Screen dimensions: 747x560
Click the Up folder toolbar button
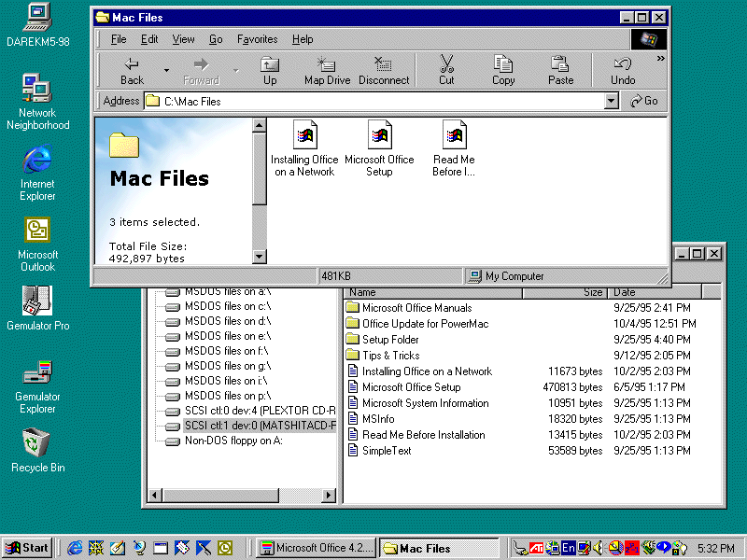270,71
